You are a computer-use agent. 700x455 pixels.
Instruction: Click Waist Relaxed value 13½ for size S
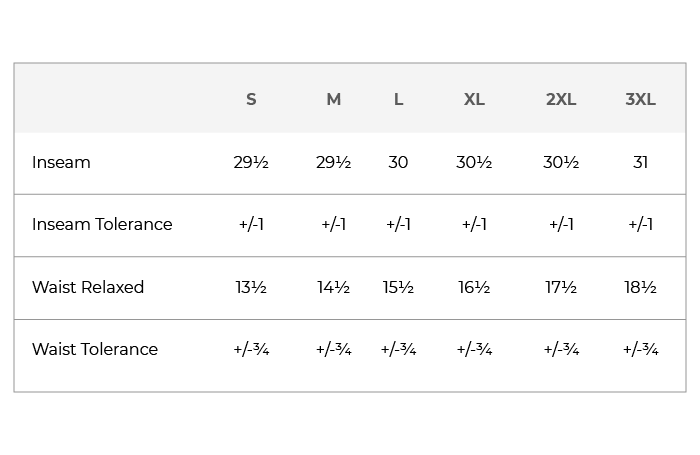coord(251,287)
